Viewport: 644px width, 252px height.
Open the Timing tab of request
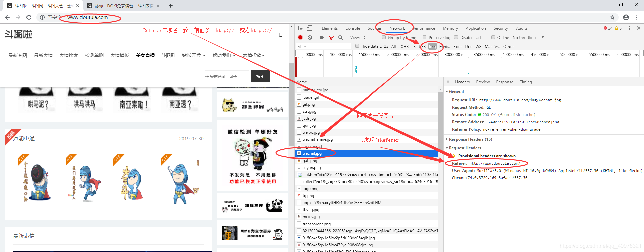(526, 82)
